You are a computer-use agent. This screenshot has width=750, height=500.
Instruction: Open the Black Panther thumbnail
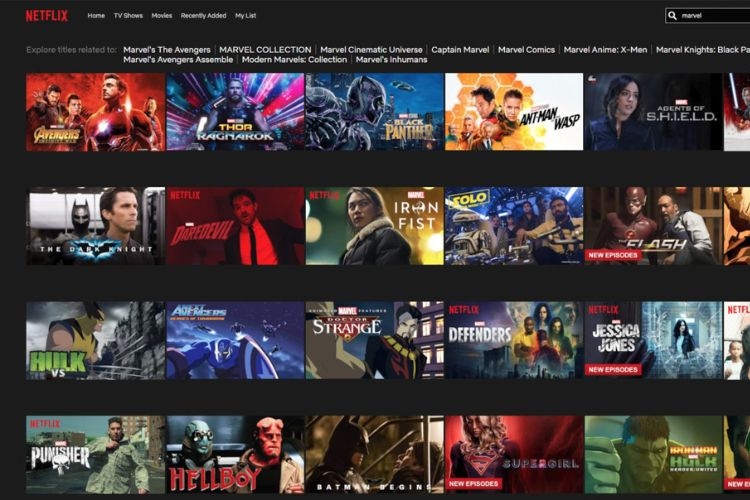coord(375,112)
